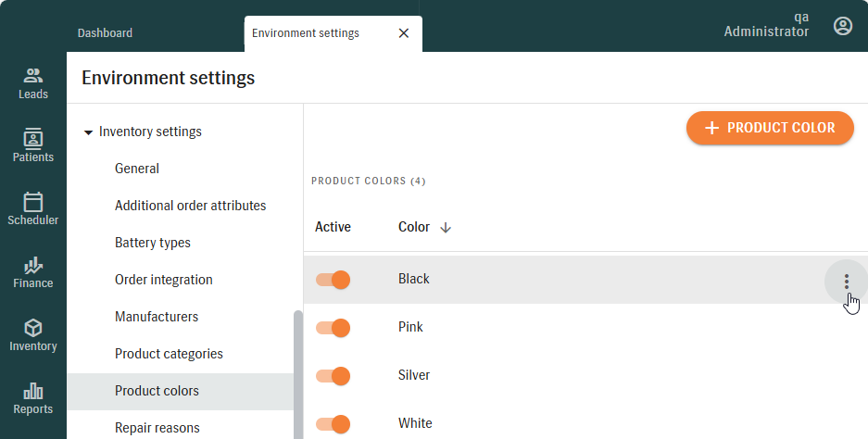The image size is (868, 439).
Task: Collapse the Inventory settings tree section
Action: pyautogui.click(x=89, y=132)
